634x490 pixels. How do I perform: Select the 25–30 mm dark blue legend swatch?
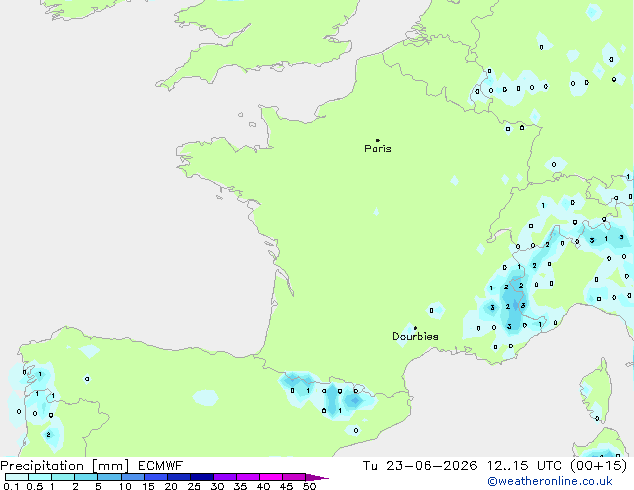(202, 477)
